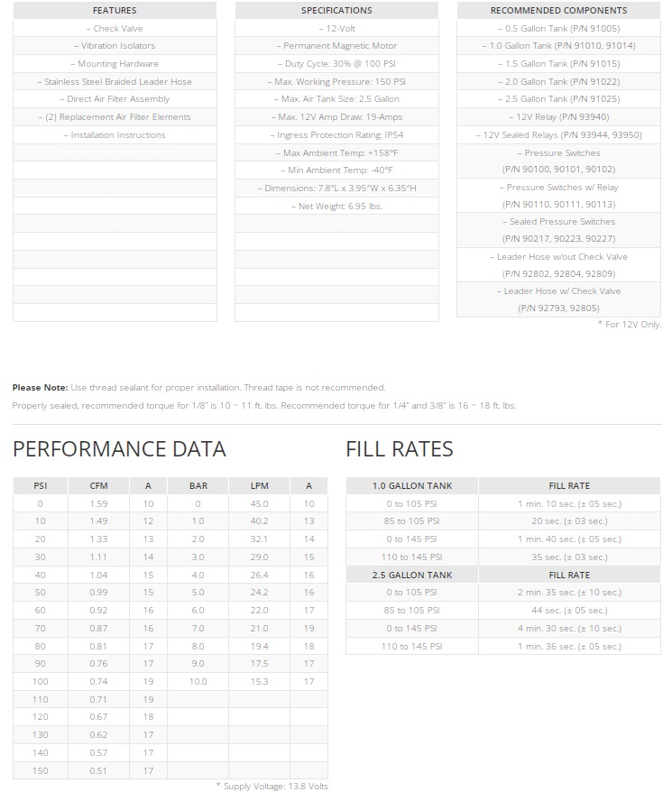This screenshot has height=792, width=672.
Task: Select the Net Weight: 6.95 lbs. specification
Action: point(336,207)
